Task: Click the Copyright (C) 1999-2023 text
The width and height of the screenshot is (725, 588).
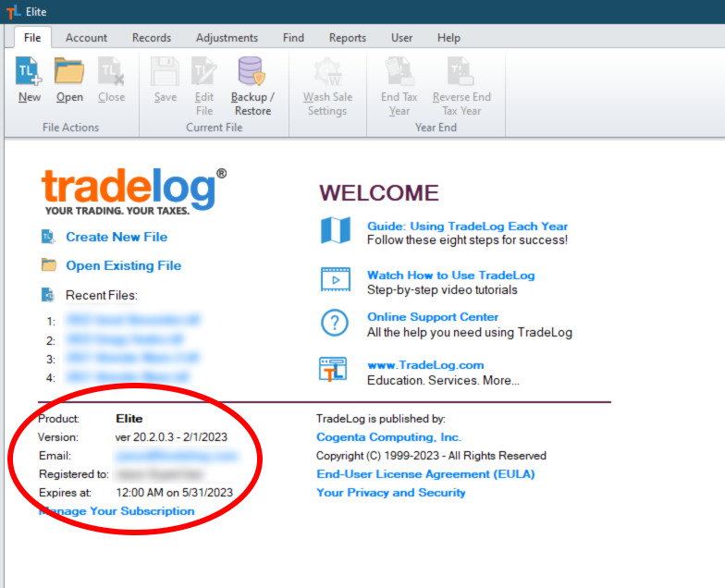Action: click(x=431, y=455)
